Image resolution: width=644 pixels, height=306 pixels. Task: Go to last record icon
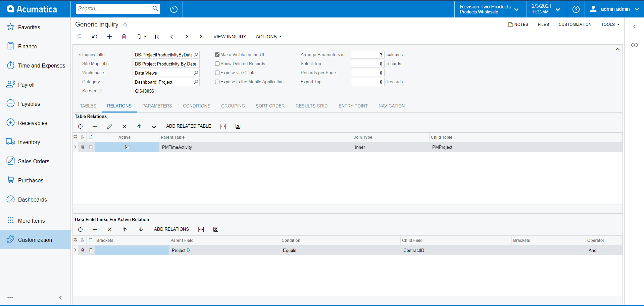201,37
